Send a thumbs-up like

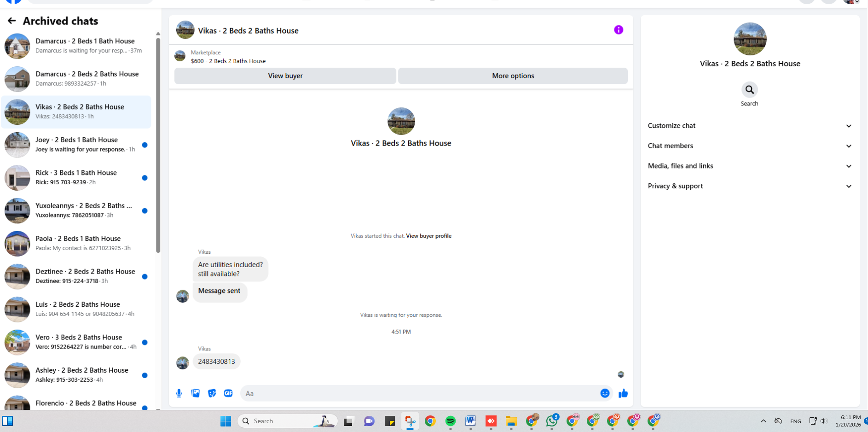pos(623,393)
